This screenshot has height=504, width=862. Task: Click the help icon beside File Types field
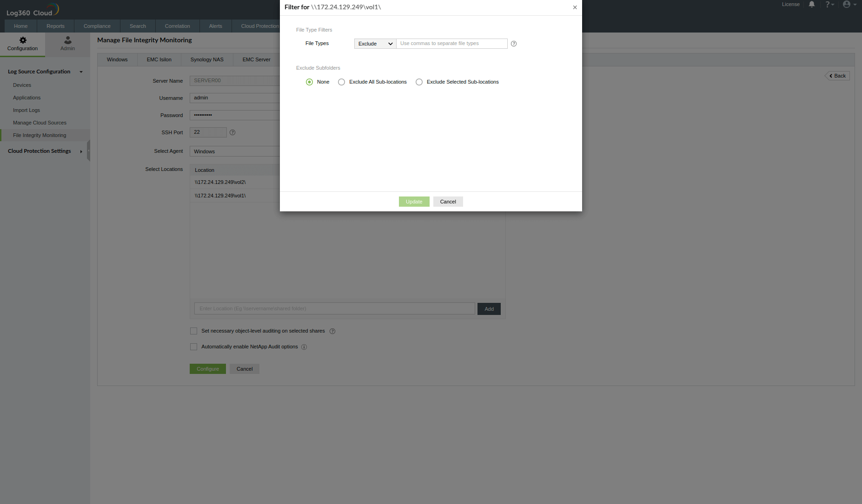513,44
